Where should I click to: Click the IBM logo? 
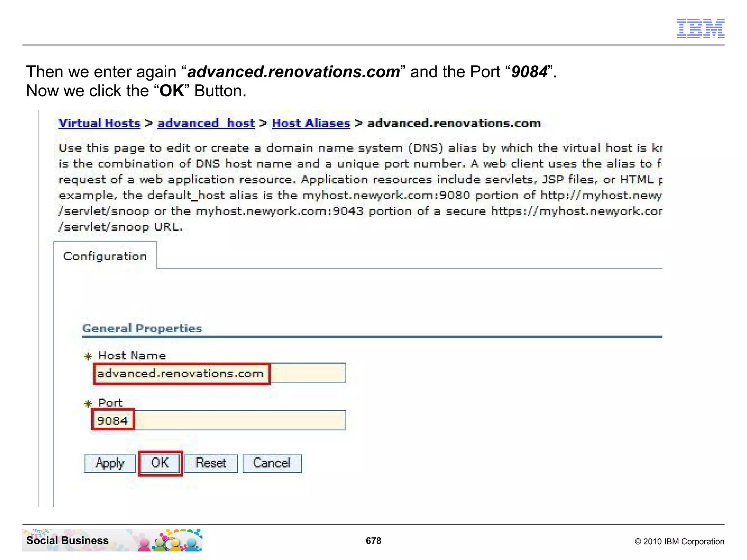(x=700, y=28)
